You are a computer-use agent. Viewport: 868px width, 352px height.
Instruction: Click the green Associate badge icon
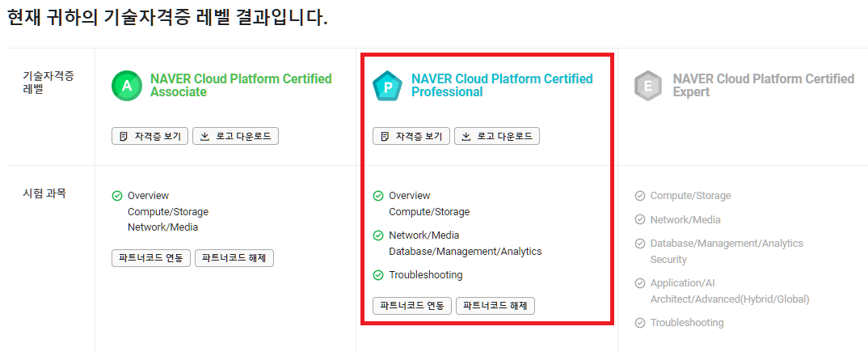(128, 85)
